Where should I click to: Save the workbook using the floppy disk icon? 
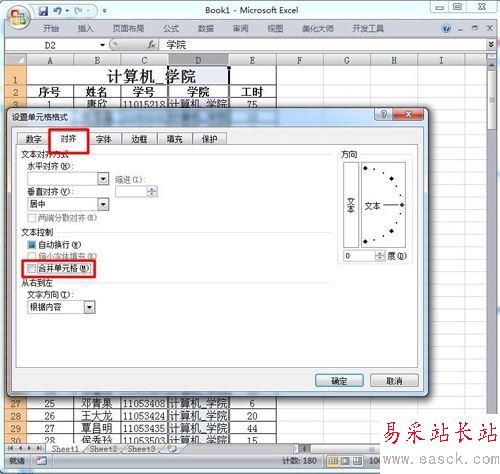tap(43, 11)
